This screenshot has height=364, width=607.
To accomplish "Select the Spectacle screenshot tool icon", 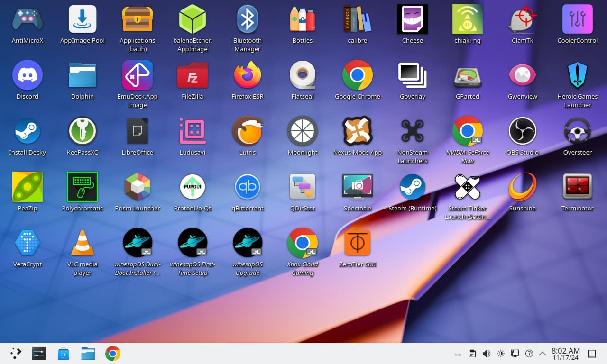I will 358,187.
